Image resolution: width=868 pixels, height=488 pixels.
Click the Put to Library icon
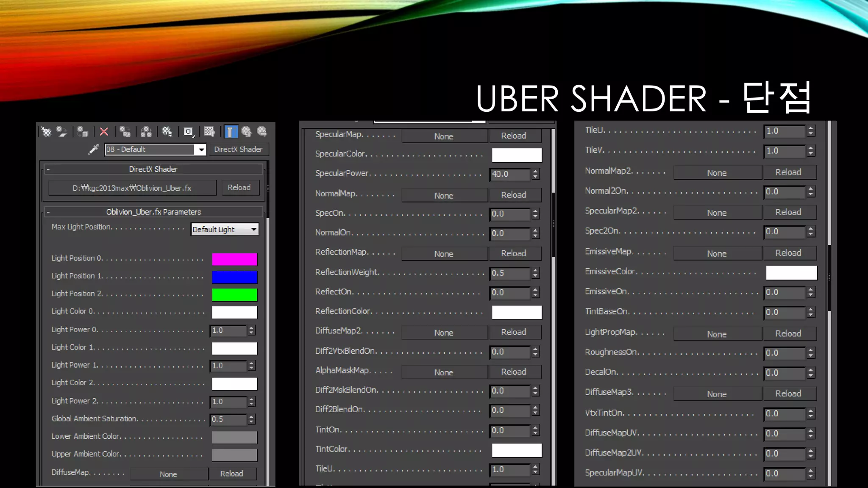pos(167,132)
